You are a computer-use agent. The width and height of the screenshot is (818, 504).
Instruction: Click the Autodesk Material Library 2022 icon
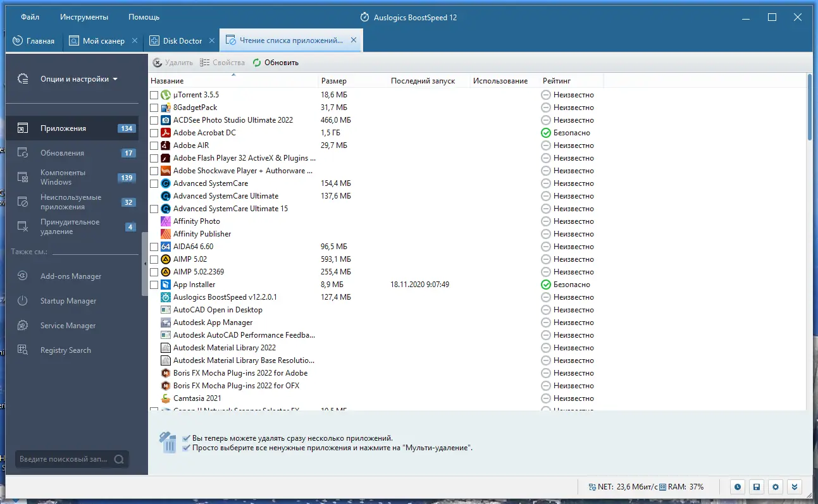165,348
